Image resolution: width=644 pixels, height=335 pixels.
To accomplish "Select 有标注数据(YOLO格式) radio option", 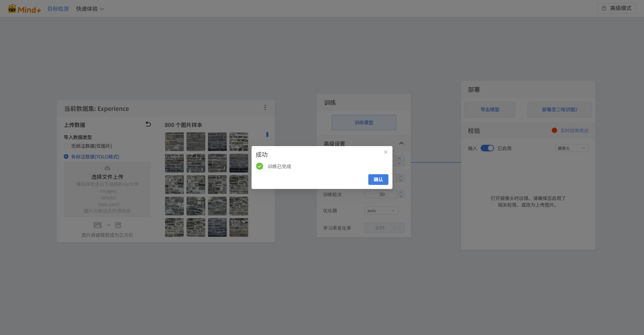I will tap(66, 156).
